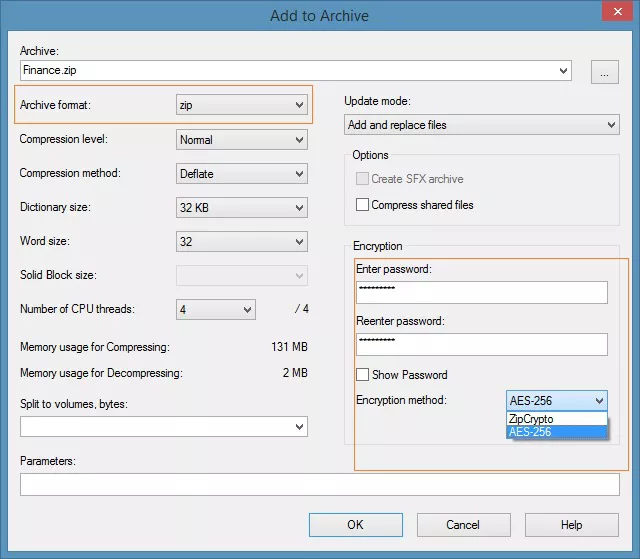Viewport: 640px width, 559px height.
Task: Click into the Parameters text field
Action: (319, 485)
